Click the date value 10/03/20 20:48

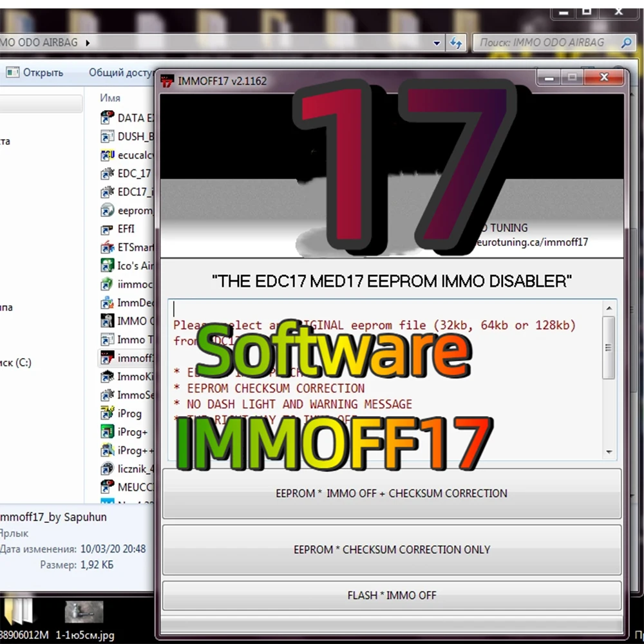coord(113,549)
